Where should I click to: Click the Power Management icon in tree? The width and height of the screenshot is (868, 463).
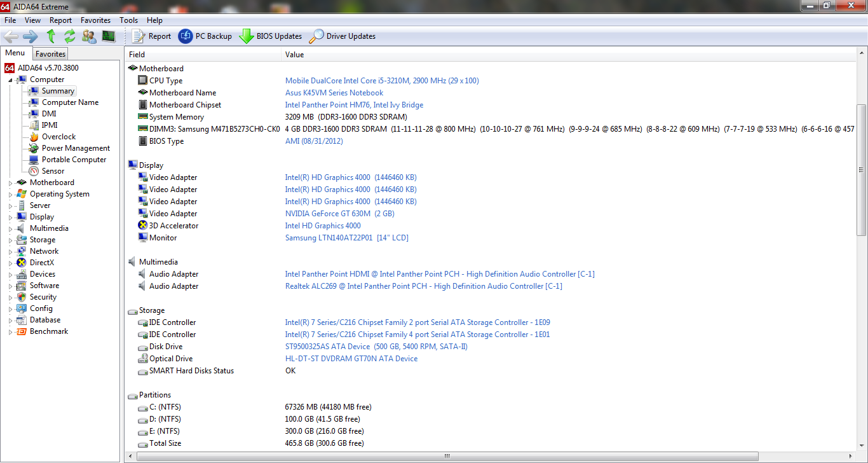coord(34,148)
